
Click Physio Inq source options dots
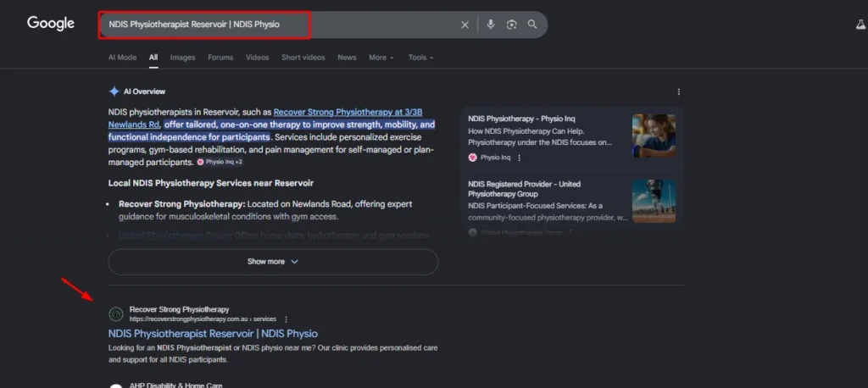520,158
